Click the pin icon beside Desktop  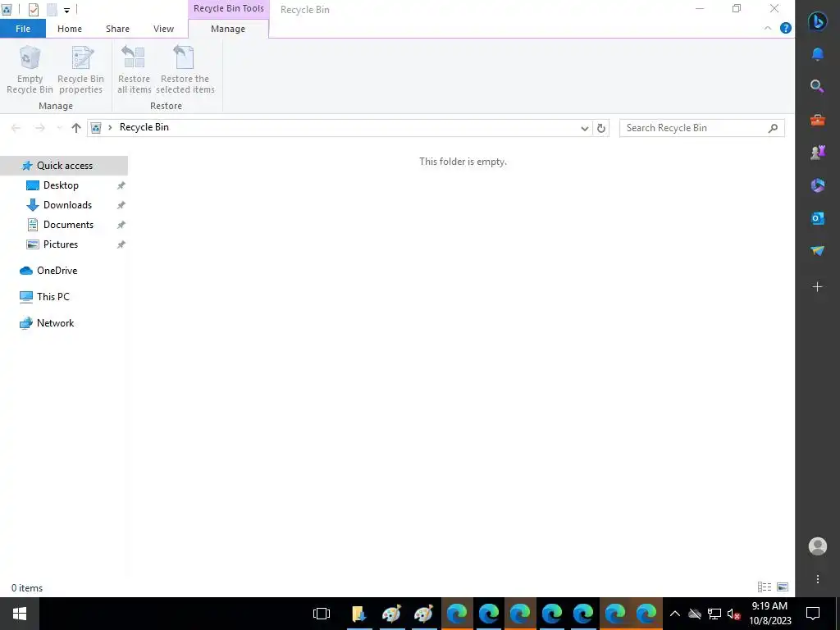(x=121, y=185)
